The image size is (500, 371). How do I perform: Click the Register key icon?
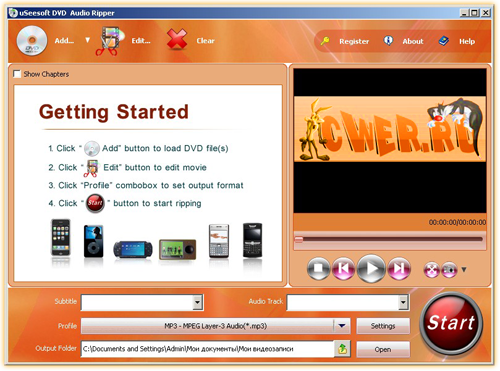tap(325, 41)
